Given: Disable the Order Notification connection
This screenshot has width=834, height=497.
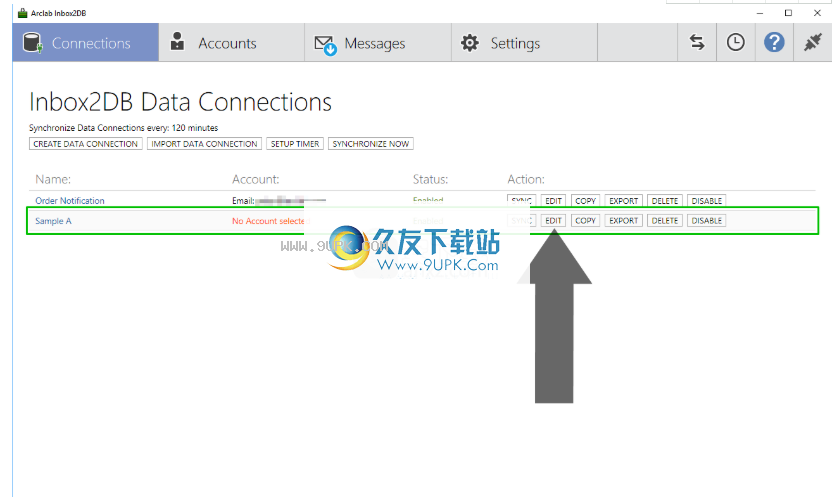Looking at the screenshot, I should (x=706, y=201).
